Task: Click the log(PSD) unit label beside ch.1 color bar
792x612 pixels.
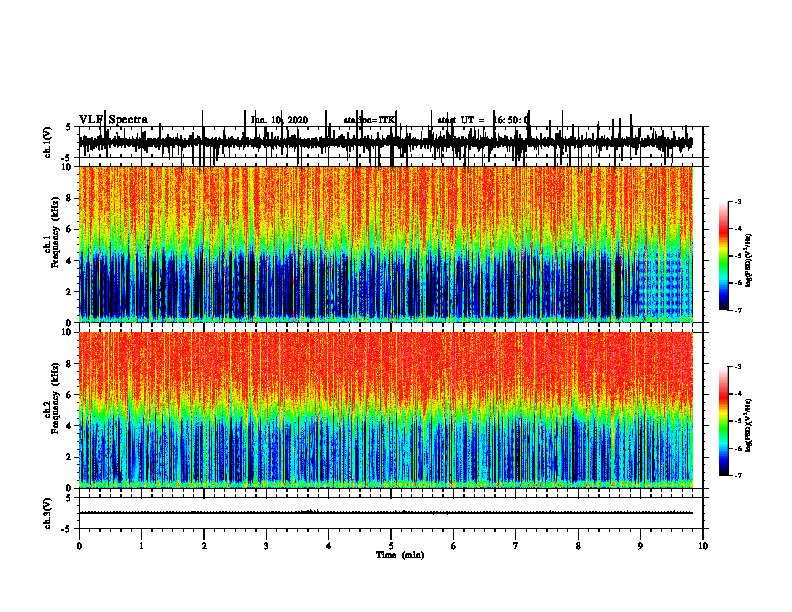Action: coord(749,261)
